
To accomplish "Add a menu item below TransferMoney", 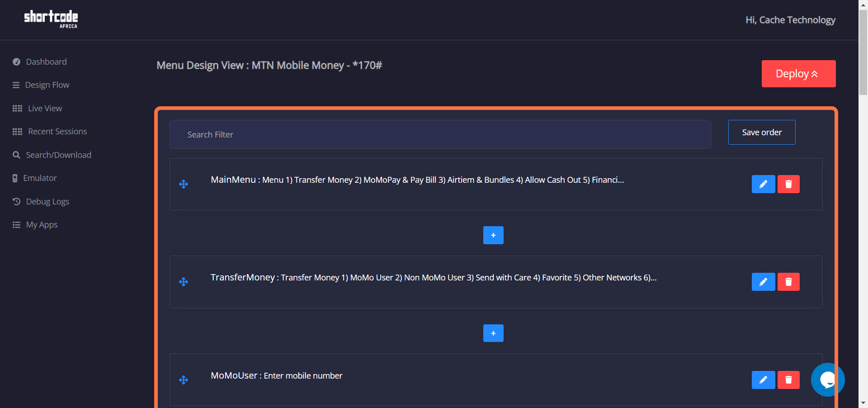I will (x=493, y=333).
